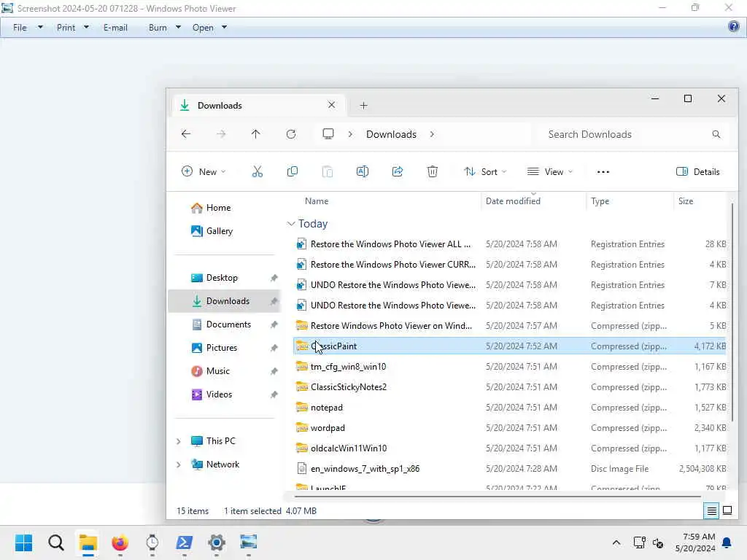Viewport: 747px width, 560px height.
Task: Click Photo Viewer help question mark icon
Action: point(734,27)
